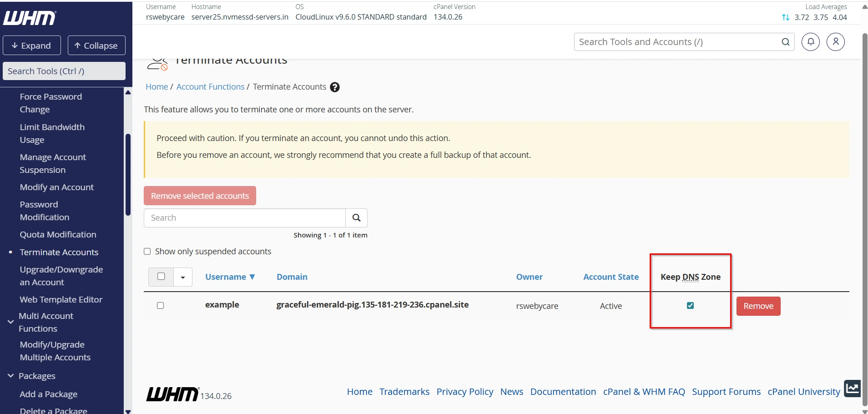Sort table by Owner column
This screenshot has height=414, width=868.
[x=530, y=277]
